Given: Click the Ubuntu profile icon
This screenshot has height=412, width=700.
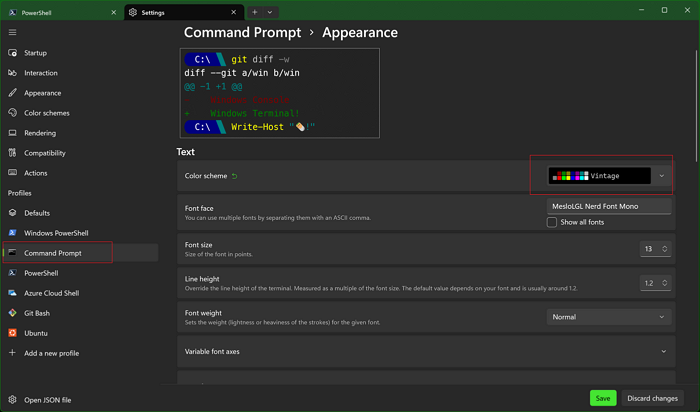Looking at the screenshot, I should (x=12, y=333).
